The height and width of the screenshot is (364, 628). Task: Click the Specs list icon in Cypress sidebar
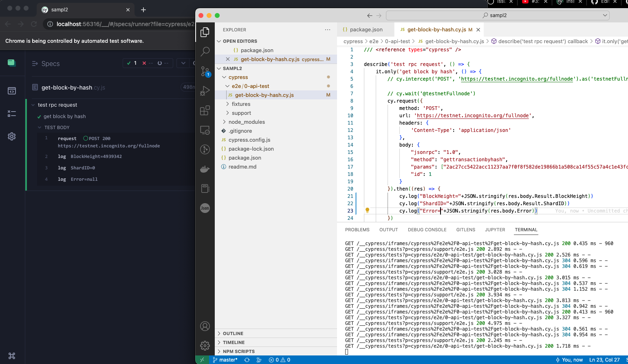(x=12, y=90)
